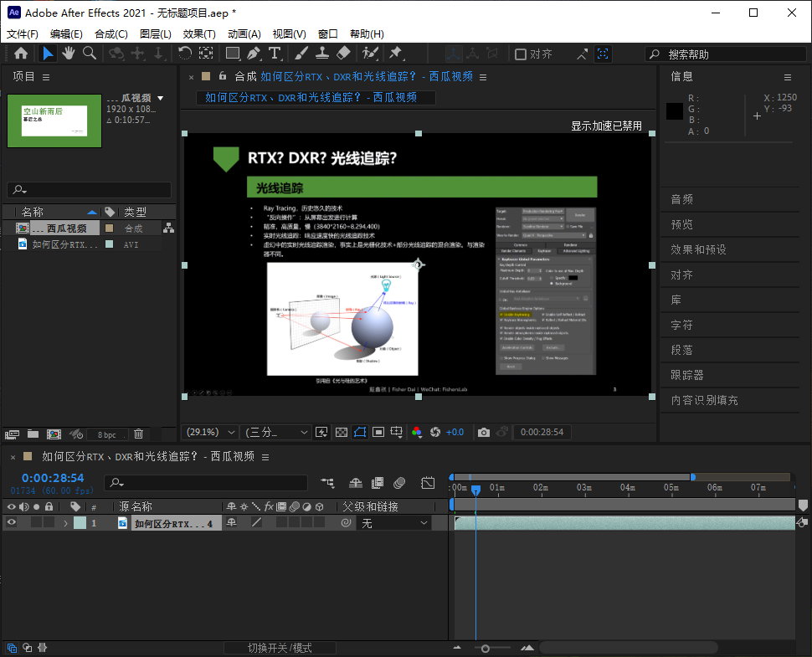Image resolution: width=812 pixels, height=657 pixels.
Task: Open parent link 无 dropdown
Action: (394, 523)
